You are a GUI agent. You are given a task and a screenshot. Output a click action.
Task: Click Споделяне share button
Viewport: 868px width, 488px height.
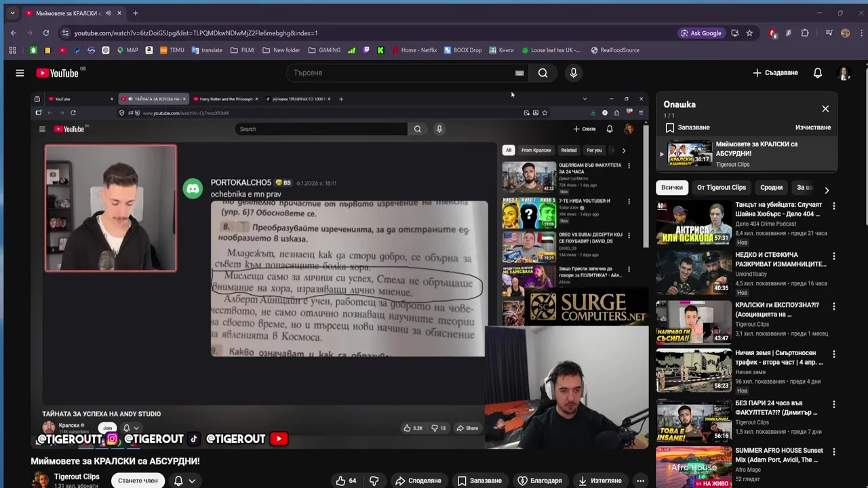point(418,481)
